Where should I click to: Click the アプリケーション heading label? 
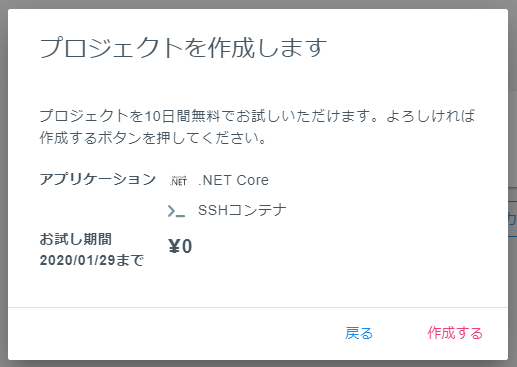(98, 179)
